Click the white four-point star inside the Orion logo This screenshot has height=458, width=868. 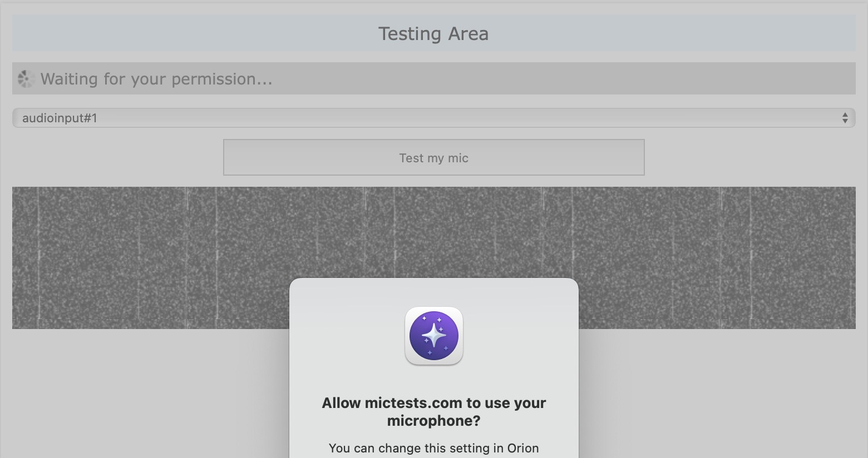point(433,335)
